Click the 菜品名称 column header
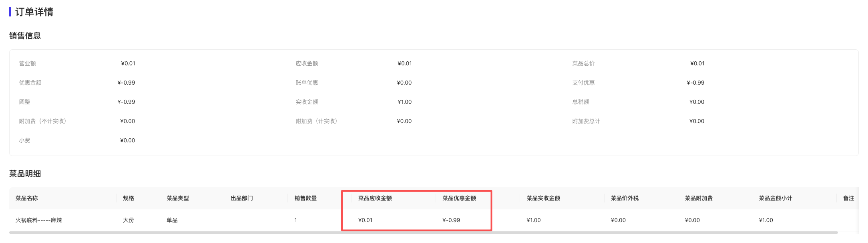Screen dimensions: 868x243 coord(27,198)
